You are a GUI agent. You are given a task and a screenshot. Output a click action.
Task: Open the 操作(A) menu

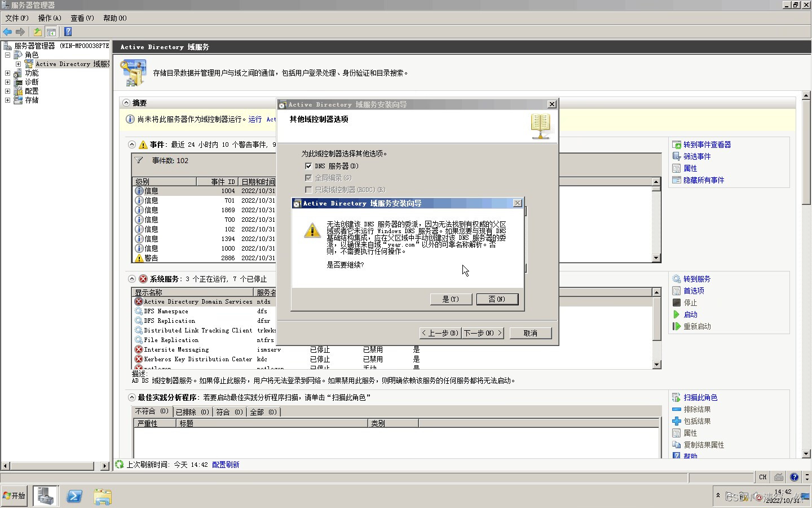click(50, 18)
